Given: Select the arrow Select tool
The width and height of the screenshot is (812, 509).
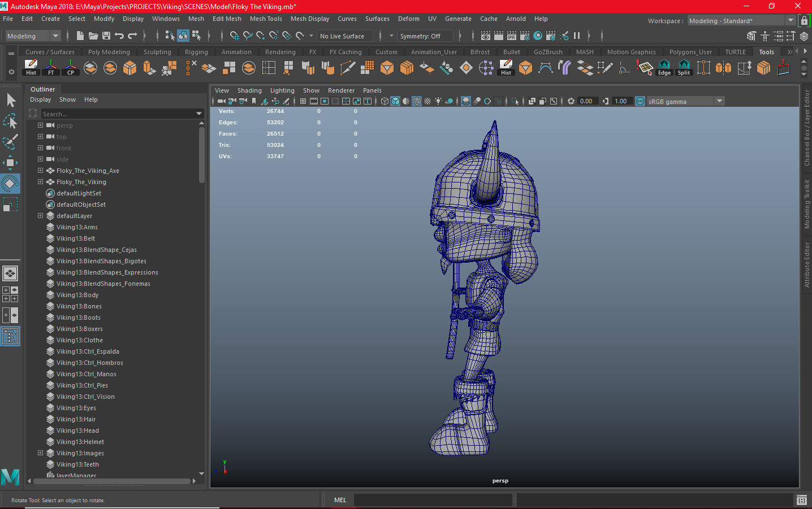Looking at the screenshot, I should [10, 101].
